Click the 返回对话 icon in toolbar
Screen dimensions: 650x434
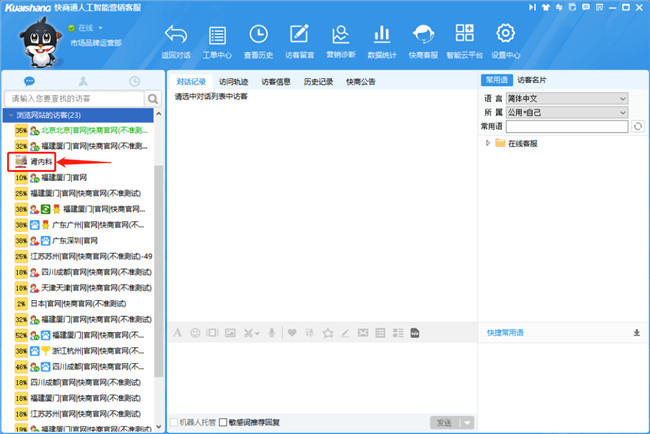[x=176, y=37]
